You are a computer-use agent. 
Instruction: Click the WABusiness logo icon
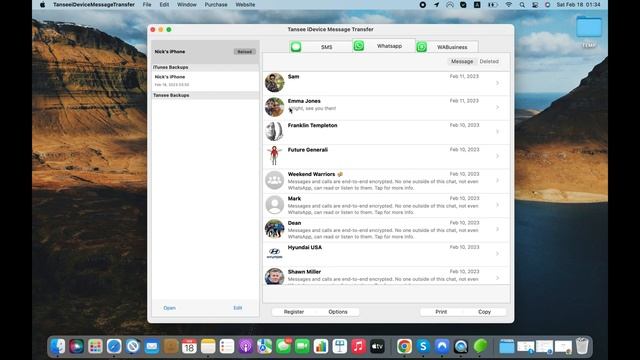[422, 47]
